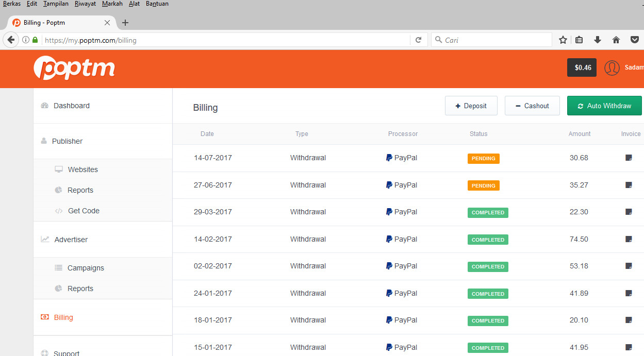Click the date 15-01-2017
Viewport: 644px width, 356px height.
[213, 347]
